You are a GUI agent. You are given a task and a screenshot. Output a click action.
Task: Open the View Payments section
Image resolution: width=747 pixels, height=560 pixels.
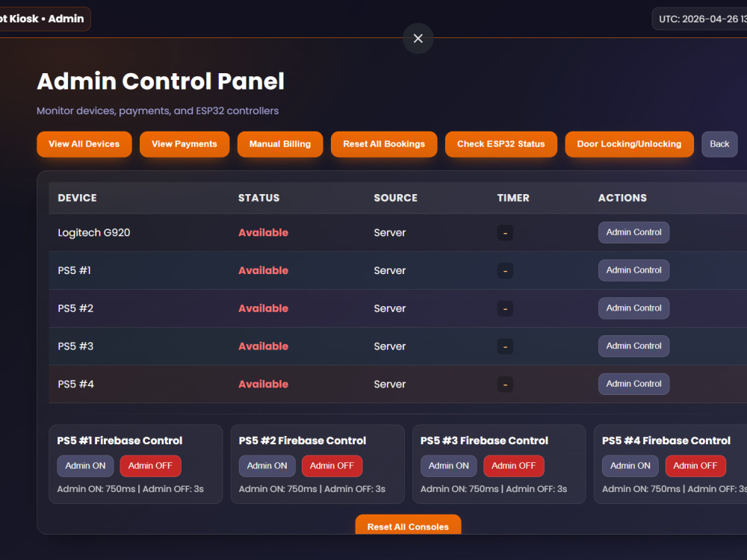pos(185,144)
